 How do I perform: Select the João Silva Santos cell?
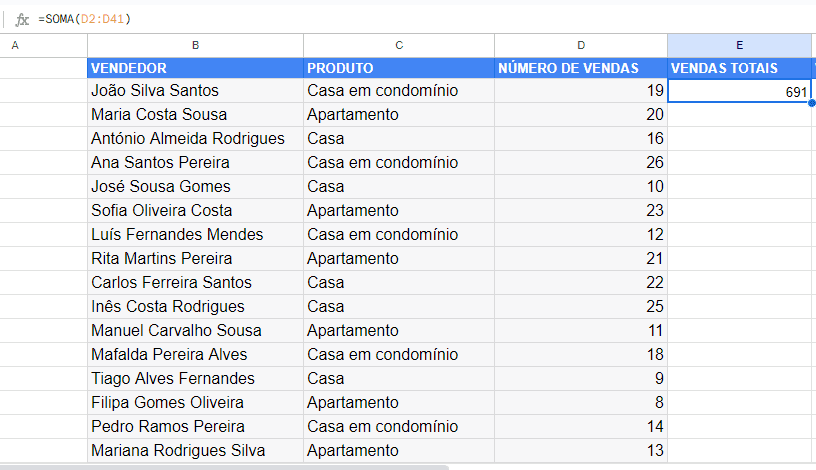[x=195, y=91]
